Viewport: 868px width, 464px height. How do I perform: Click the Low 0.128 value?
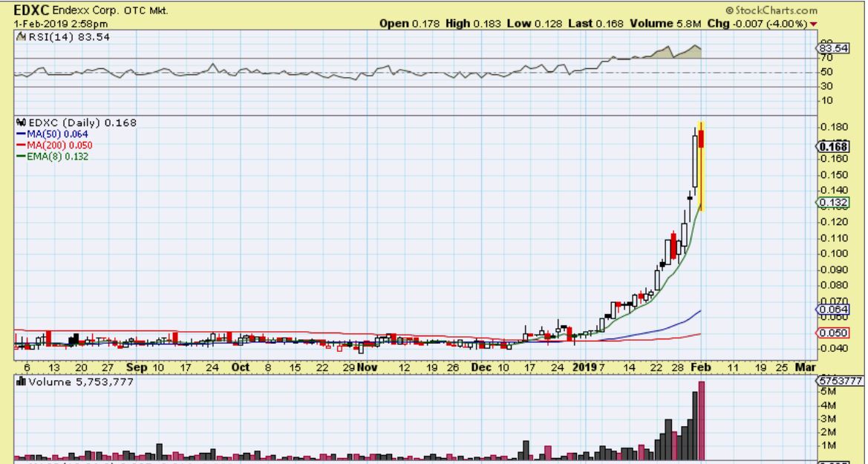click(534, 24)
